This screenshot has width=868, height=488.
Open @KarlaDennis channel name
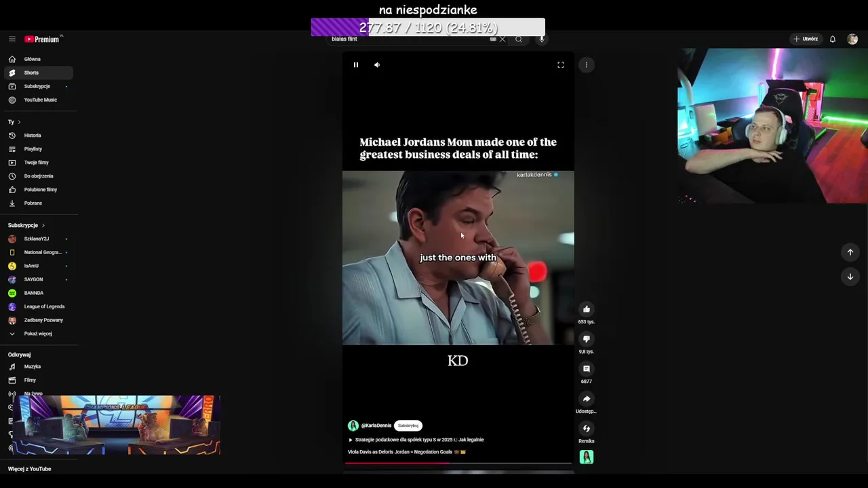tap(376, 426)
